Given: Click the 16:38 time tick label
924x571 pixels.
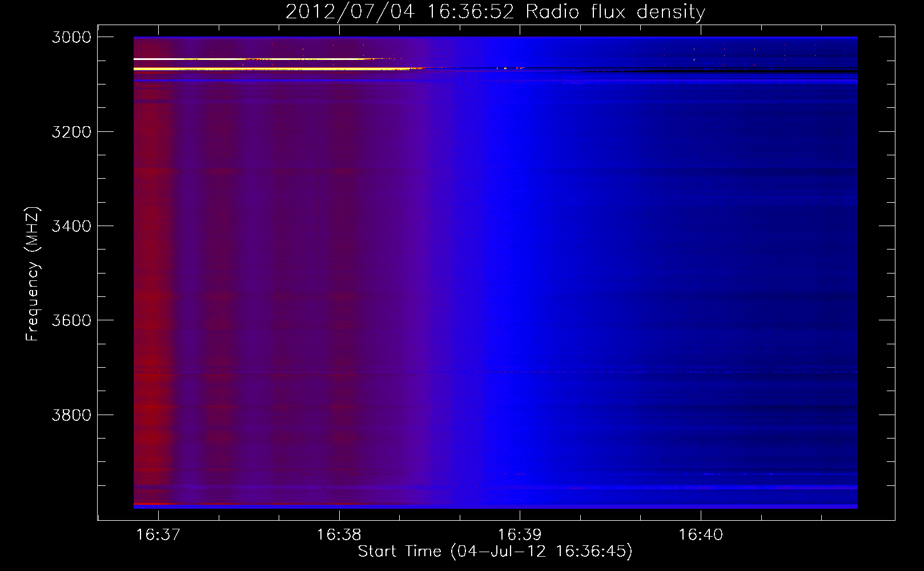Looking at the screenshot, I should click(x=339, y=535).
